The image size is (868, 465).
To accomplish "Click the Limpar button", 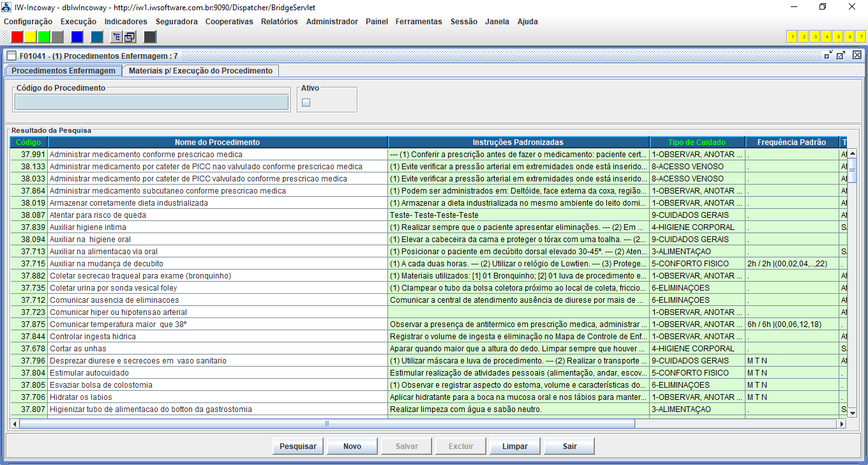I will pyautogui.click(x=515, y=446).
